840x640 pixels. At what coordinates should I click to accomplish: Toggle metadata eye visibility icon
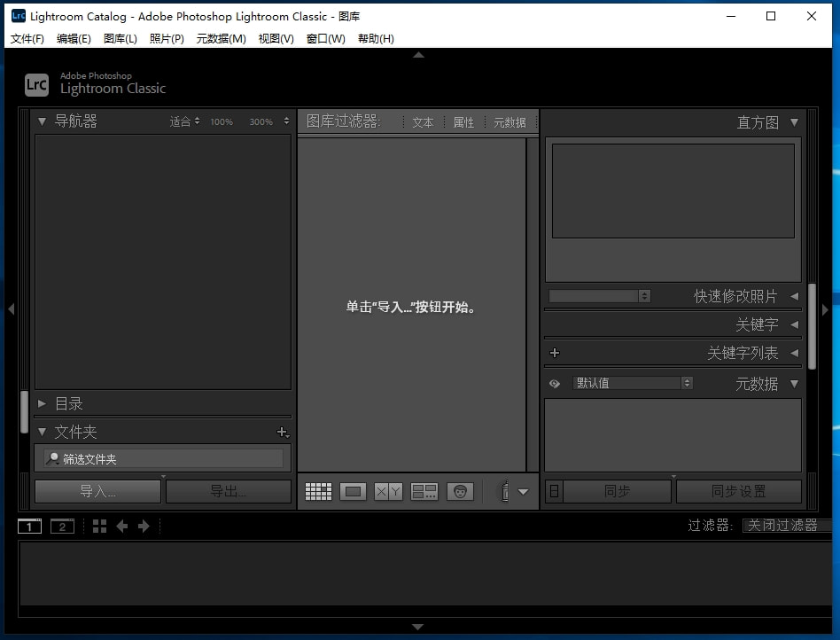coord(555,383)
